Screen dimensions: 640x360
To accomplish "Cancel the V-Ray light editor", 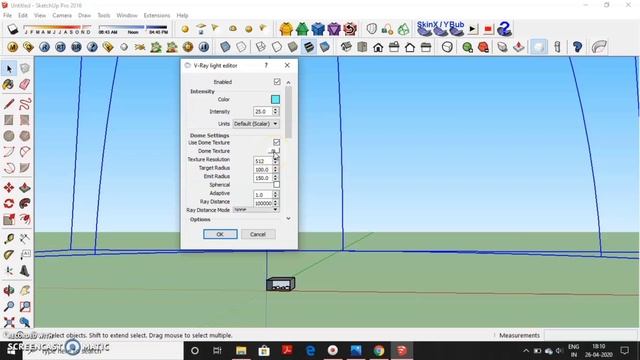I will (258, 234).
